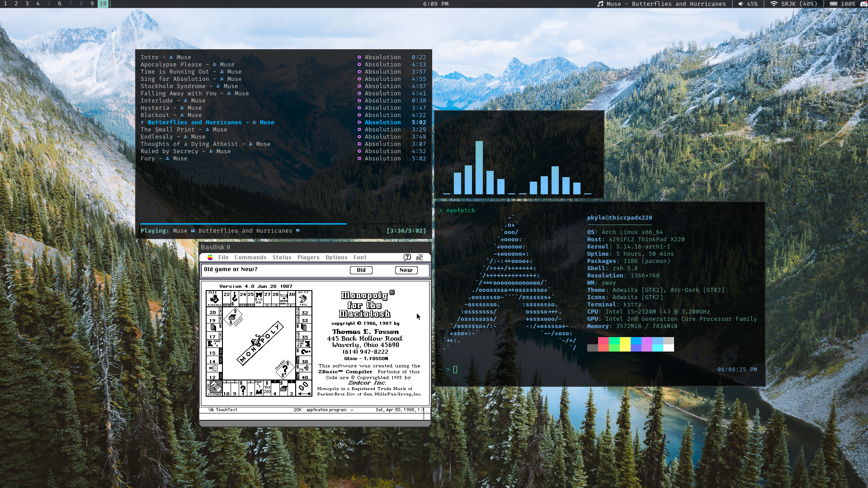Click the Wi-Fi SRJK network icon

point(774,4)
